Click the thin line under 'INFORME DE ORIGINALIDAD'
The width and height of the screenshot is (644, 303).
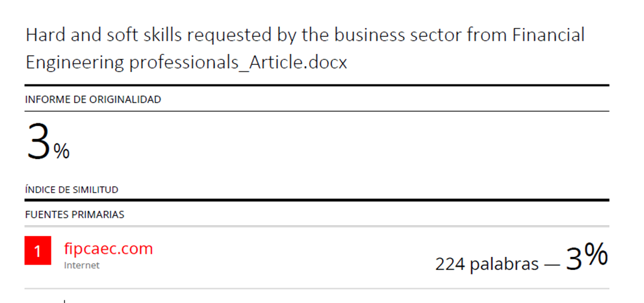[x=316, y=111]
